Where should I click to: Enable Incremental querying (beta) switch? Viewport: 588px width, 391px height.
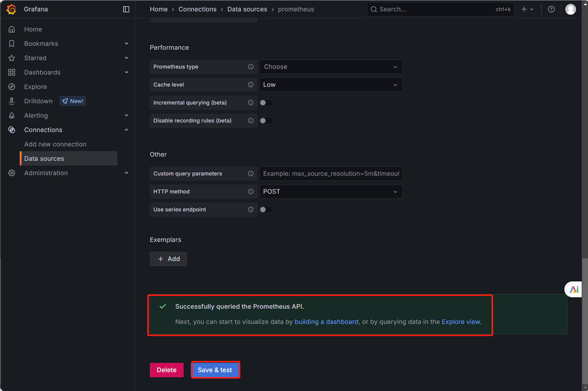click(x=266, y=103)
